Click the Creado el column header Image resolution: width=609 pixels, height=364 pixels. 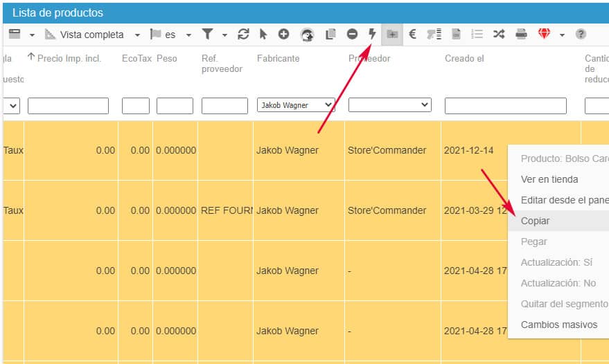(464, 59)
